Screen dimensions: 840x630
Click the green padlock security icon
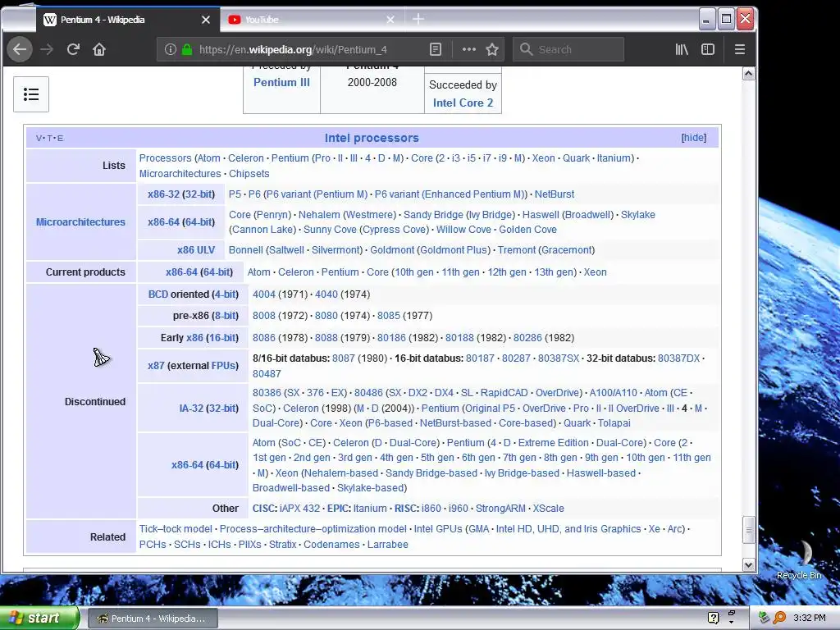187,50
